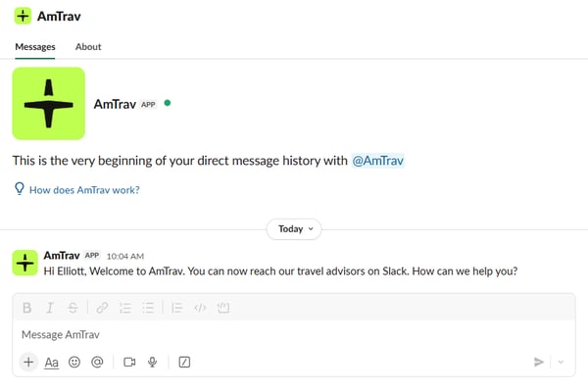
Task: Toggle bold text formatting
Action: [27, 308]
